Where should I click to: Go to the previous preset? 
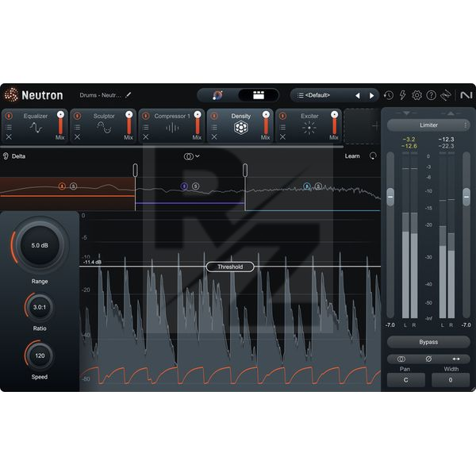click(358, 96)
